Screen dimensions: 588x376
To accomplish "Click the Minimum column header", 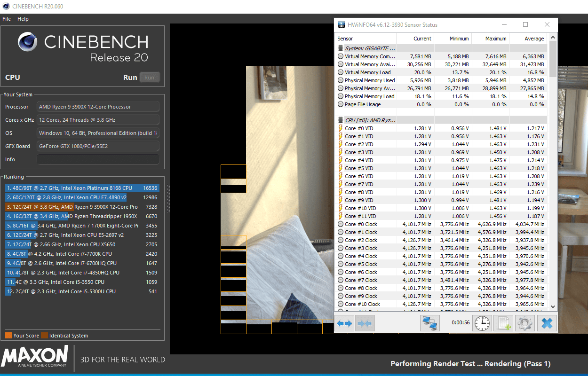I will coord(453,39).
